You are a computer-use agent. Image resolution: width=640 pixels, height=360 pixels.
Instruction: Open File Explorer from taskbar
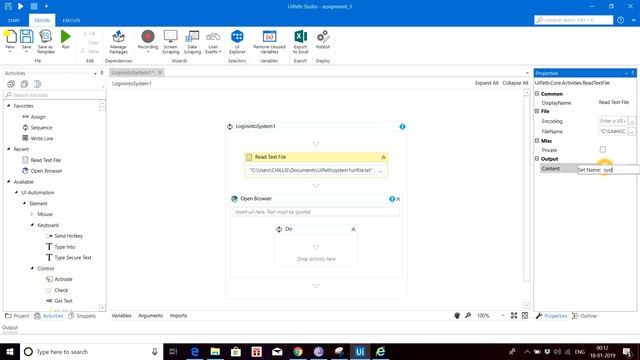click(215, 351)
